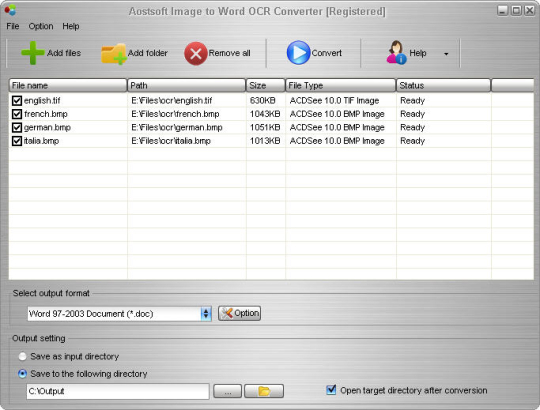Click the browse ellipsis button
This screenshot has width=540, height=410.
(x=228, y=391)
